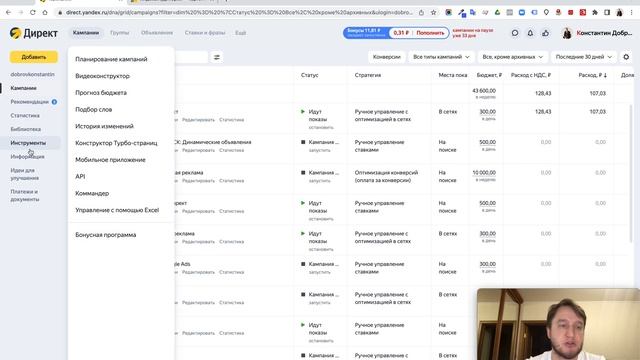Click Редактировать for Динамические объявления campaign
The height and width of the screenshot is (360, 640).
[x=198, y=150]
